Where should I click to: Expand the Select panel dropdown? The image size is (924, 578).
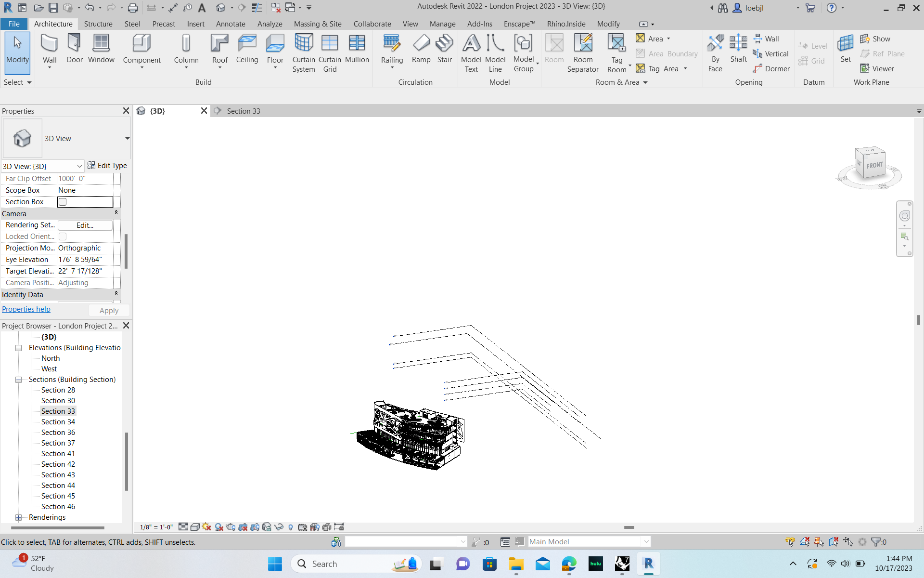pos(17,82)
